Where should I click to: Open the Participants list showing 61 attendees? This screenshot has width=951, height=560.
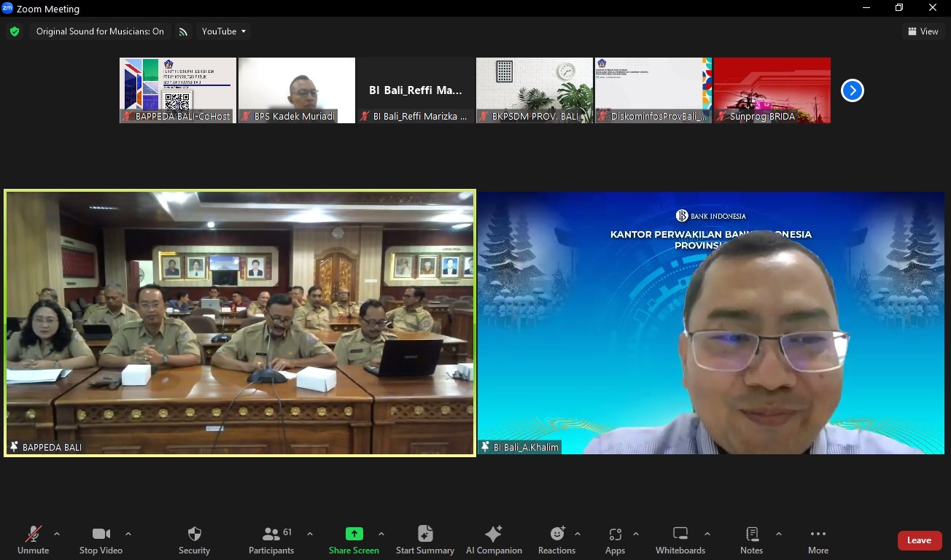click(271, 534)
